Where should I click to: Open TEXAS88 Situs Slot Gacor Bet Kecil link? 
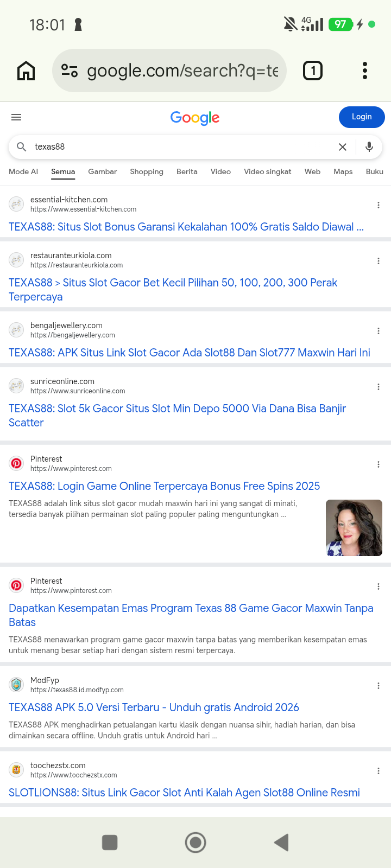(173, 290)
